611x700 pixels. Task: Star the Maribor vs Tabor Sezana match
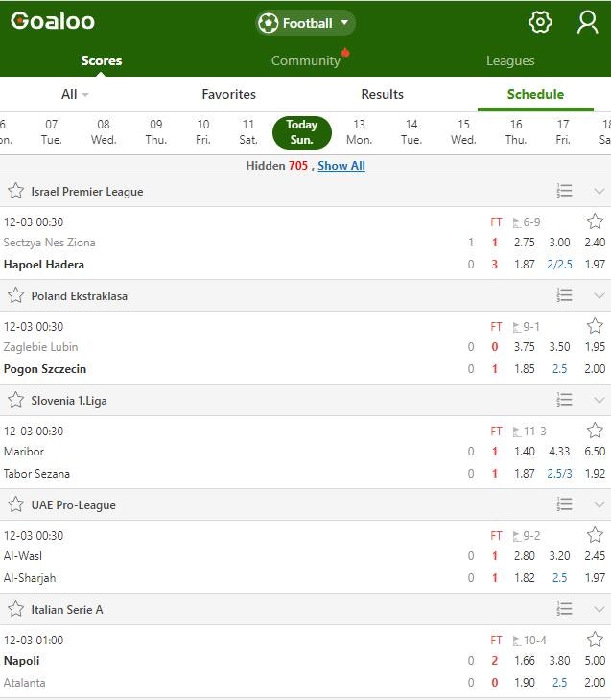595,431
